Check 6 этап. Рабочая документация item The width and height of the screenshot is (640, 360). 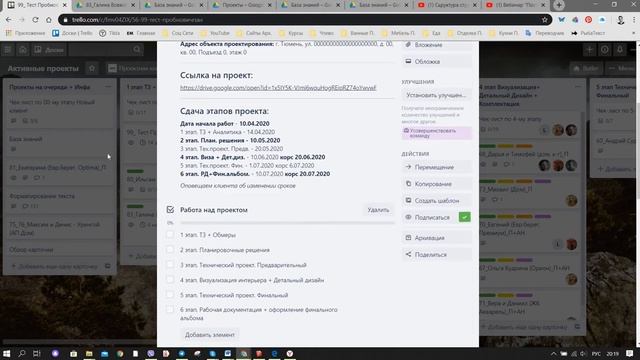(x=170, y=309)
